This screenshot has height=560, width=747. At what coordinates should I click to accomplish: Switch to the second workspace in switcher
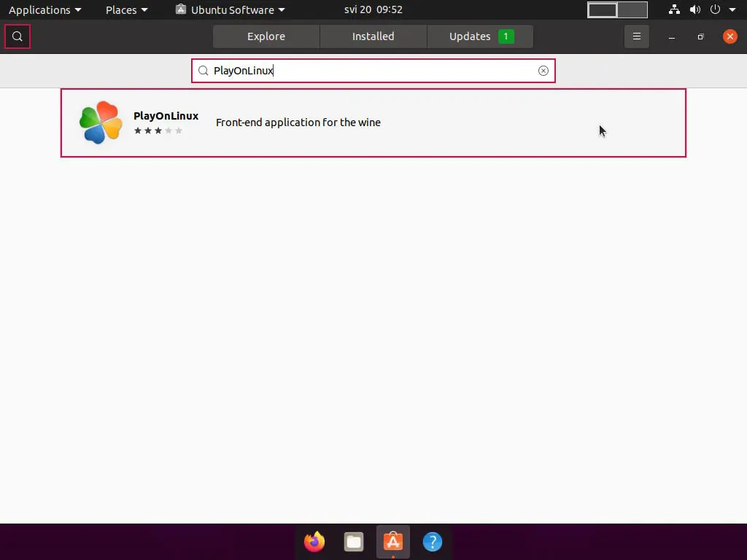(632, 10)
